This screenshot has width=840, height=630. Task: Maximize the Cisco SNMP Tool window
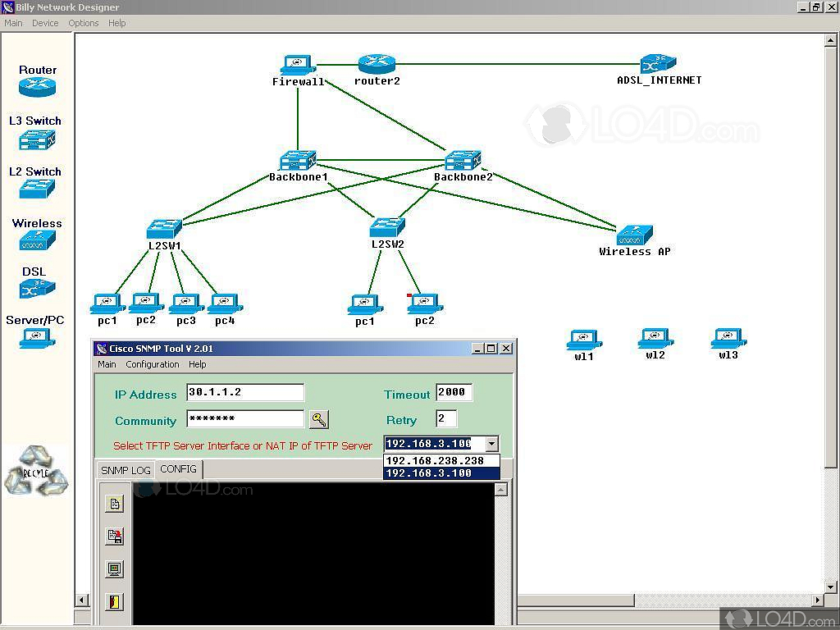click(x=491, y=348)
